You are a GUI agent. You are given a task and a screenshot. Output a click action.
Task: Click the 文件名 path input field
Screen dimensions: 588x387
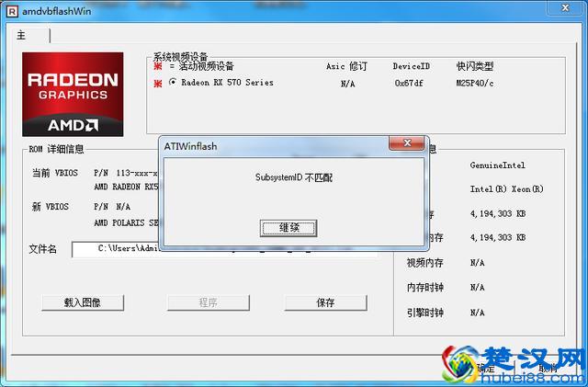click(224, 249)
